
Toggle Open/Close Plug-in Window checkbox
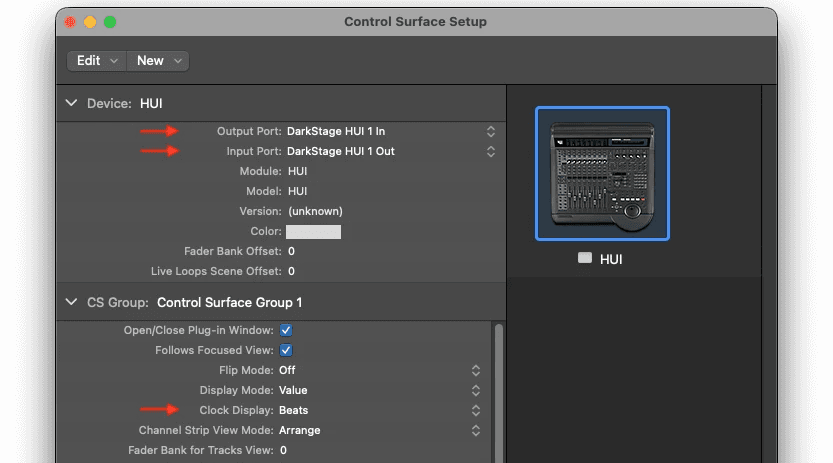286,330
